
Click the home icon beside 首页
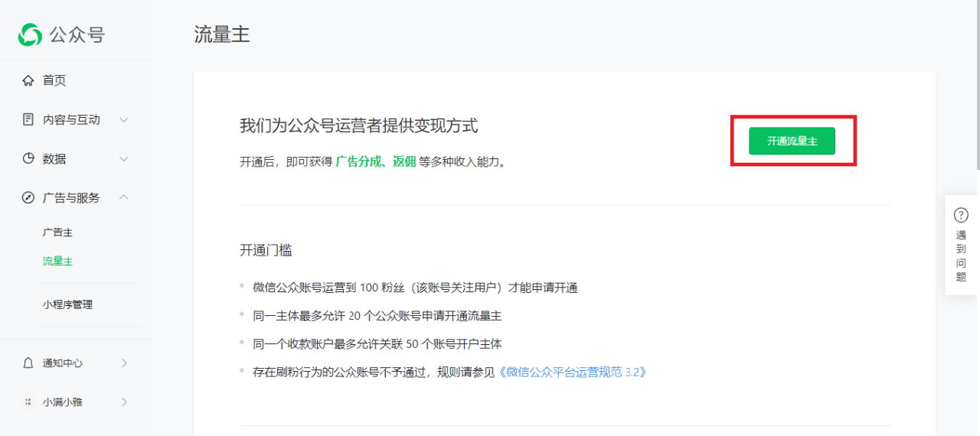(x=28, y=80)
